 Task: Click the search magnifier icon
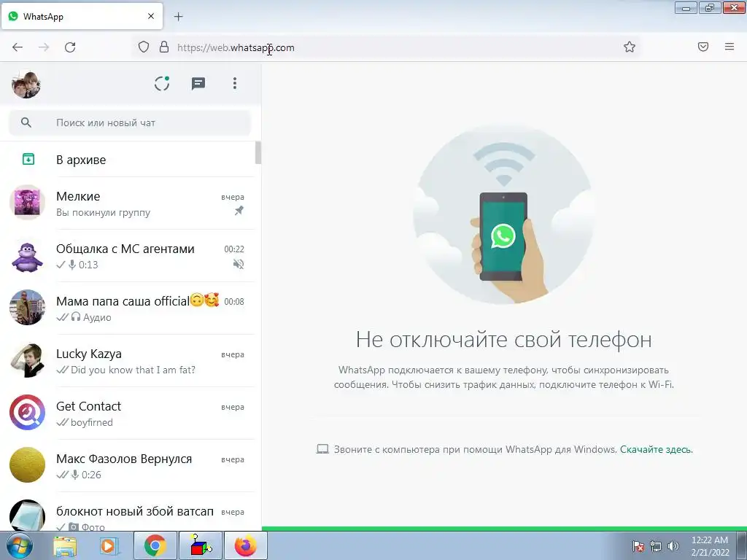(26, 122)
